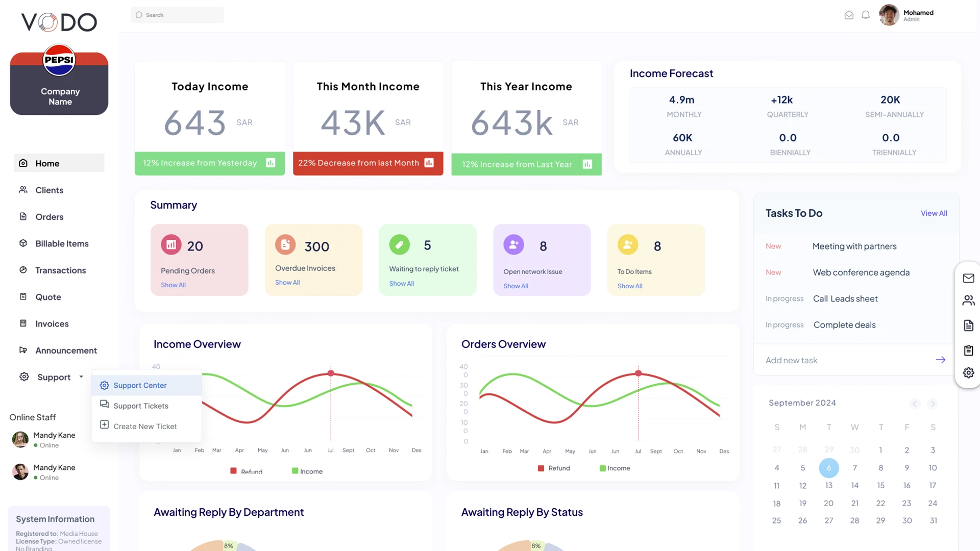Select highlighted date 6 in calendar
Viewport: 980px width, 551px height.
click(829, 468)
